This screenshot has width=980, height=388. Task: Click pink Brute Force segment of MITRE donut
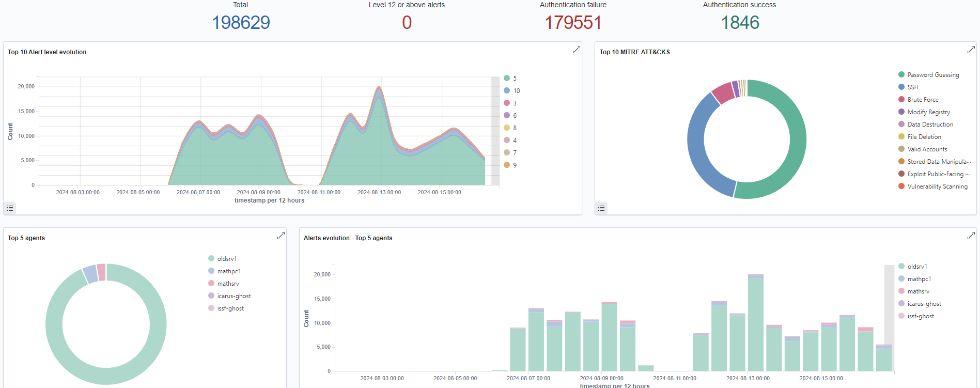pos(724,92)
